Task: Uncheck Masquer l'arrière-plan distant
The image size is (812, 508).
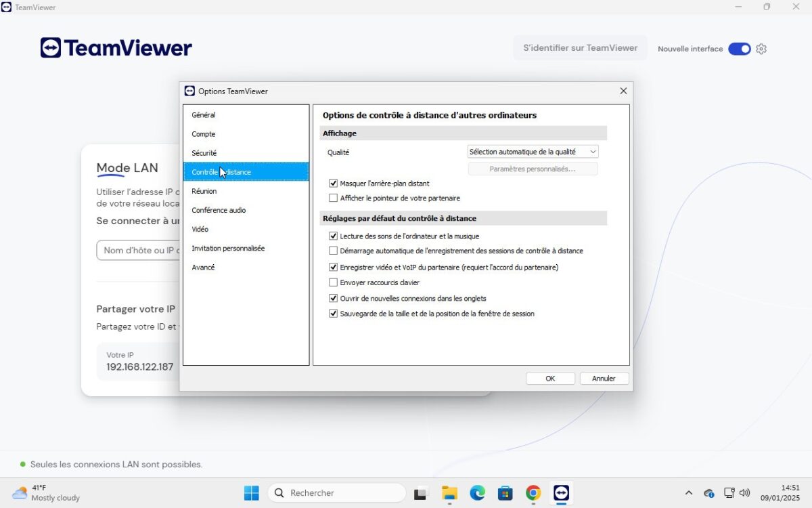Action: click(x=333, y=183)
